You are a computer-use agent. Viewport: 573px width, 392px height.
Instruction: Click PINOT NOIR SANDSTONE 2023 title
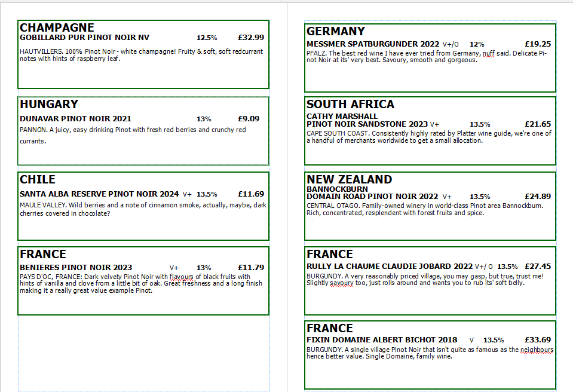[367, 124]
